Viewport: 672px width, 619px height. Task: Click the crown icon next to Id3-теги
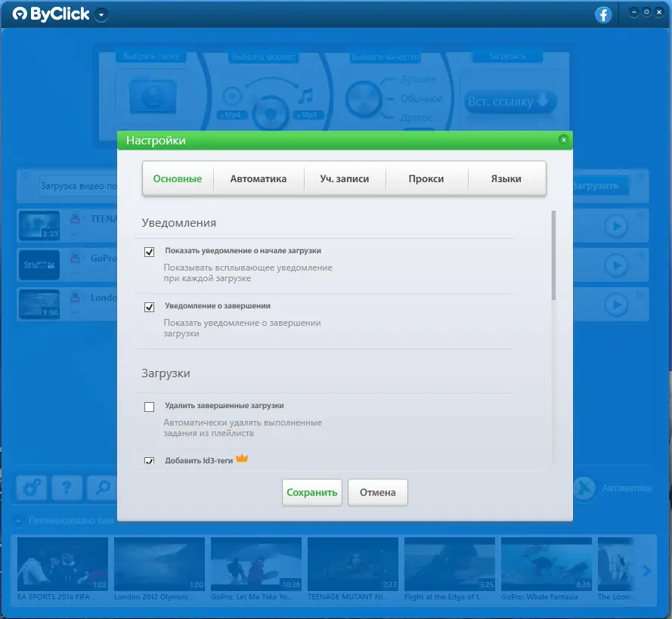tap(242, 458)
